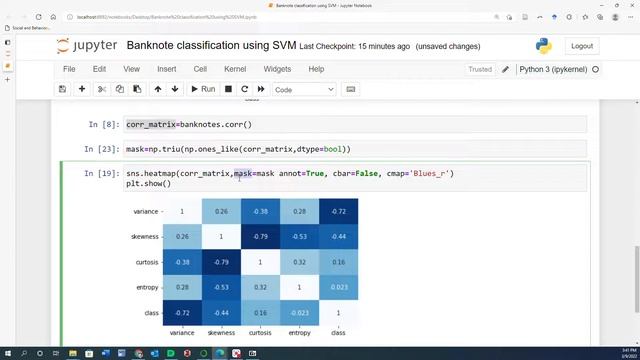Viewport: 640px width, 360px height.
Task: Click the corr_matrix=banknotes.corr() cell
Action: coord(355,124)
